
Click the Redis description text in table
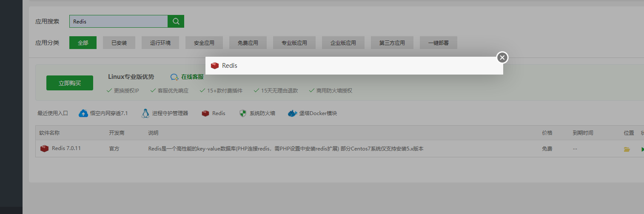(x=286, y=149)
